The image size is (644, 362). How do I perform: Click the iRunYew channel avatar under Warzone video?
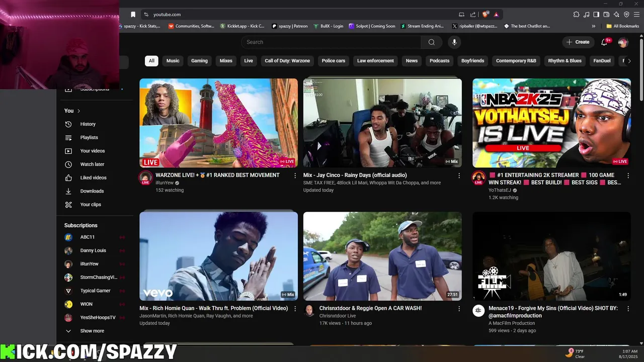145,177
